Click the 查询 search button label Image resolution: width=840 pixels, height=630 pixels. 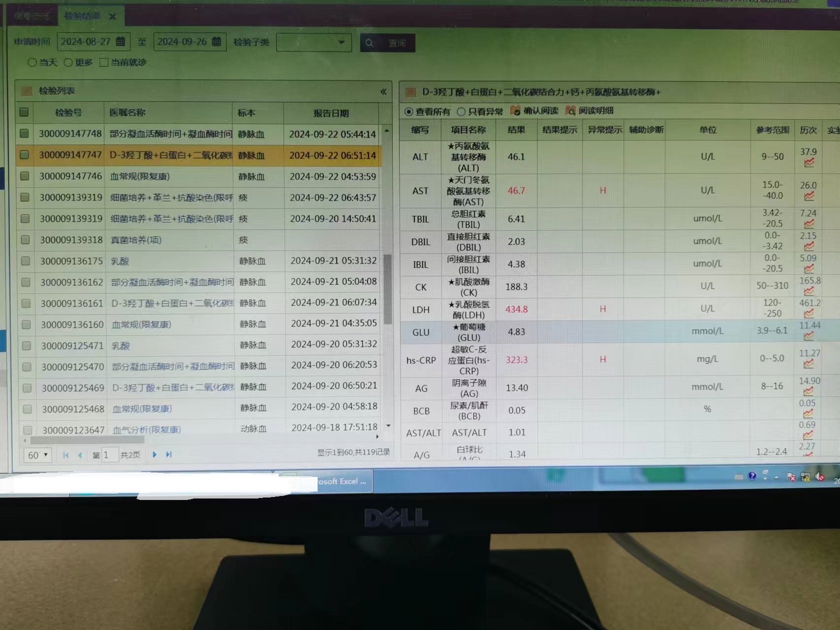(x=397, y=43)
